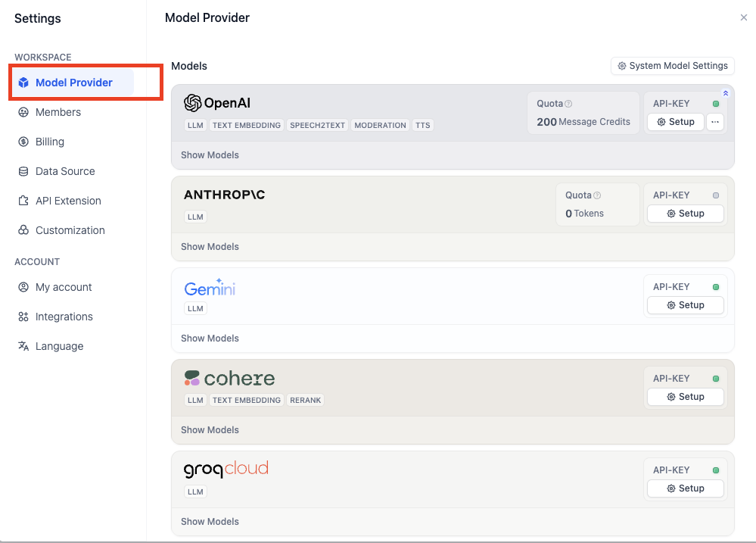Click the OpenAI quota help icon
Viewport: 756px width, 543px height.
click(x=568, y=104)
